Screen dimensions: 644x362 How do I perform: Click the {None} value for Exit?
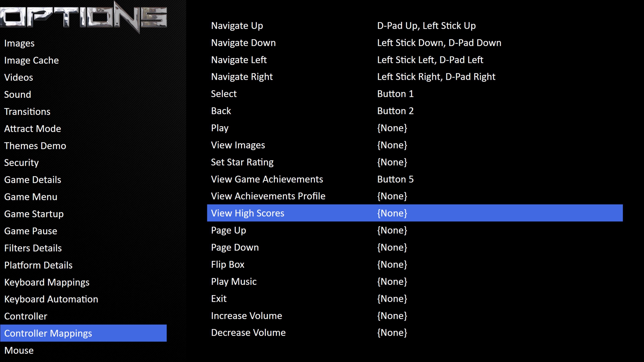click(392, 298)
